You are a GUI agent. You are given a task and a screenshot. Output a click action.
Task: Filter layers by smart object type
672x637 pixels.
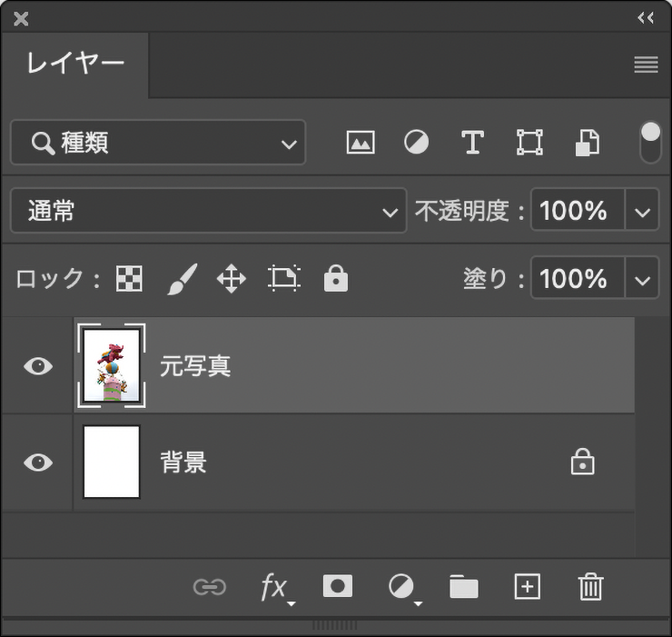588,143
